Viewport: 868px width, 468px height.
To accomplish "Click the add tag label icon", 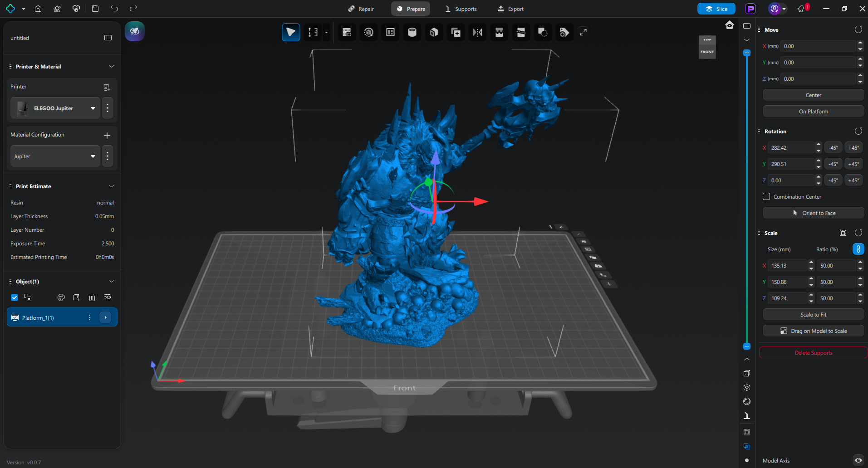I will pyautogui.click(x=564, y=32).
